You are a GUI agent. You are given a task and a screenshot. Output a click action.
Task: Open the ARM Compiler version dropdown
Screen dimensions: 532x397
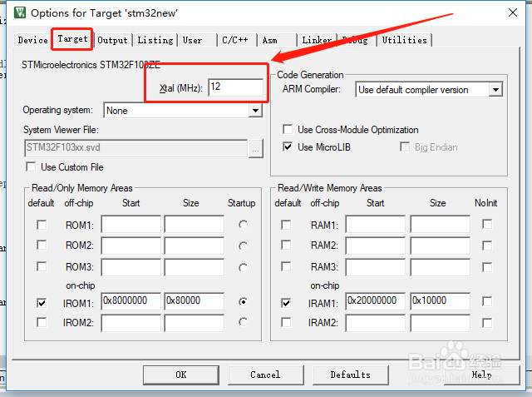(495, 90)
